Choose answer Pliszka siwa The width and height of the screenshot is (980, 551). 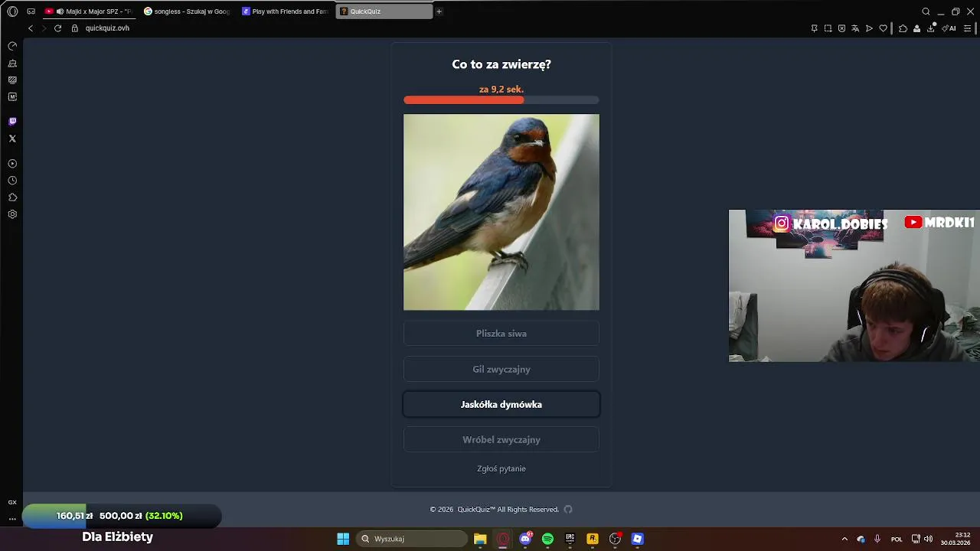tap(501, 334)
